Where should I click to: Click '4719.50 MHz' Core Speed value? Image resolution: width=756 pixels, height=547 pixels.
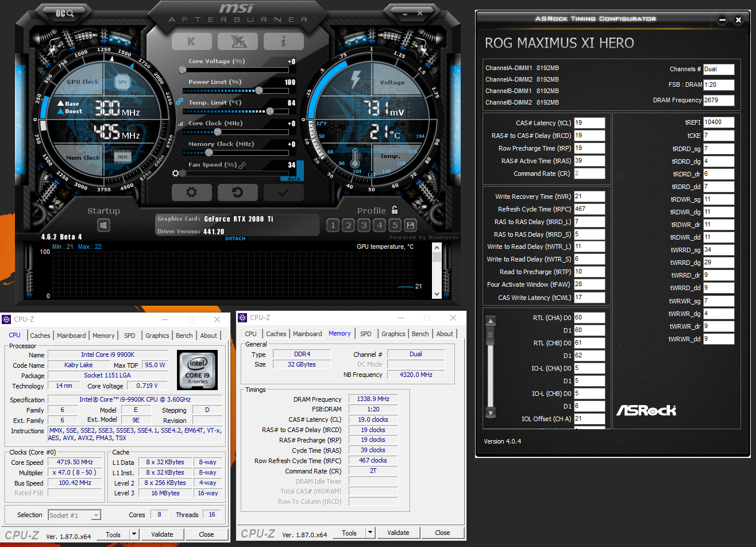point(75,462)
